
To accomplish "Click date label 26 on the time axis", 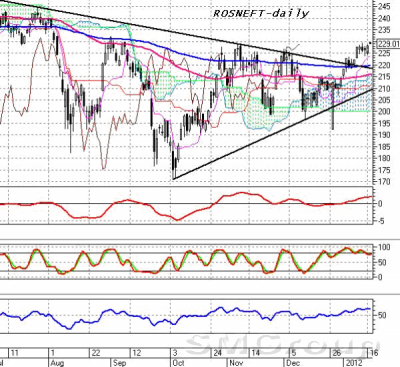I will [337, 353].
